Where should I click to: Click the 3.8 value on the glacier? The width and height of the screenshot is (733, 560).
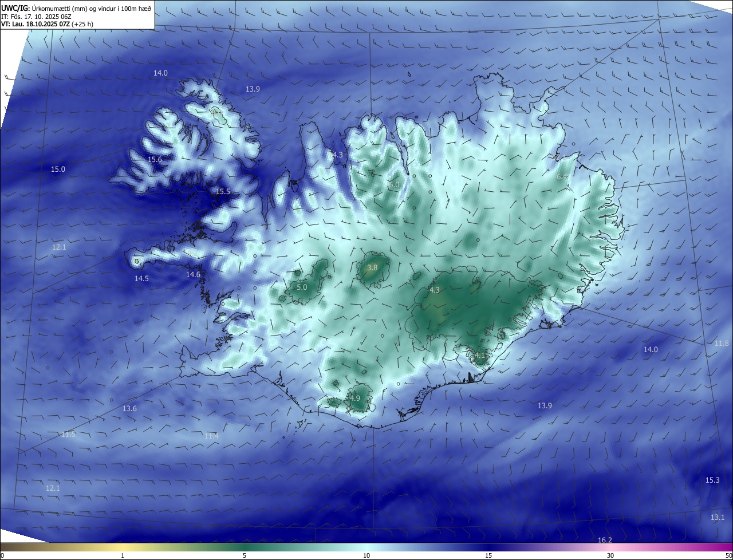click(372, 267)
